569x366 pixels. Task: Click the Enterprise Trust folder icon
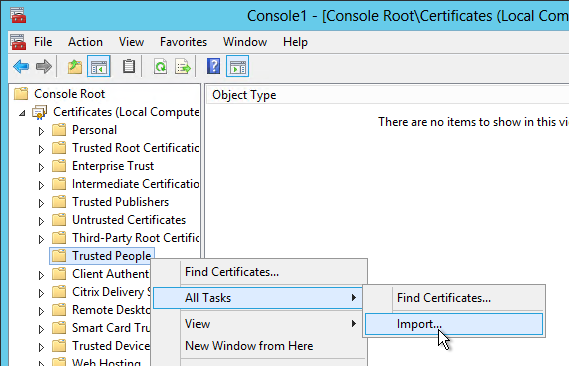[x=59, y=166]
